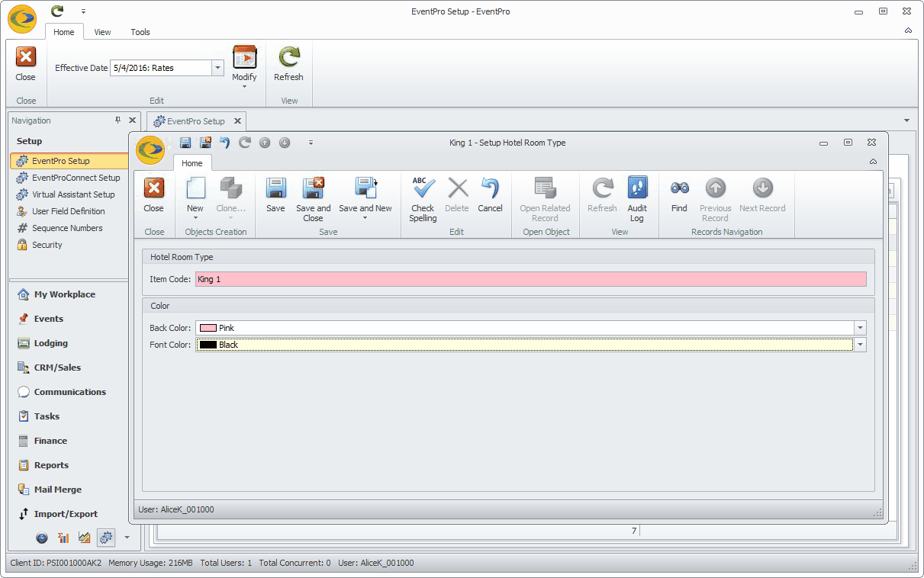924x578 pixels.
Task: Open navigation footer overflow arrow
Action: pyautogui.click(x=127, y=538)
